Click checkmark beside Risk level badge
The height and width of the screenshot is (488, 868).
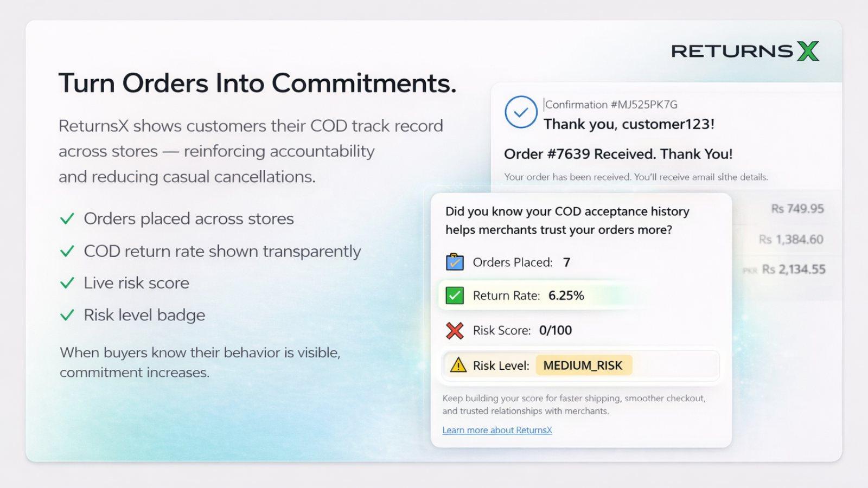67,315
